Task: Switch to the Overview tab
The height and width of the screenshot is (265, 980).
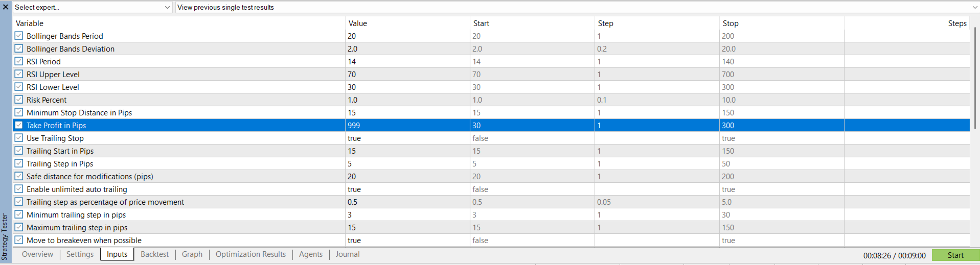Action: [x=37, y=254]
